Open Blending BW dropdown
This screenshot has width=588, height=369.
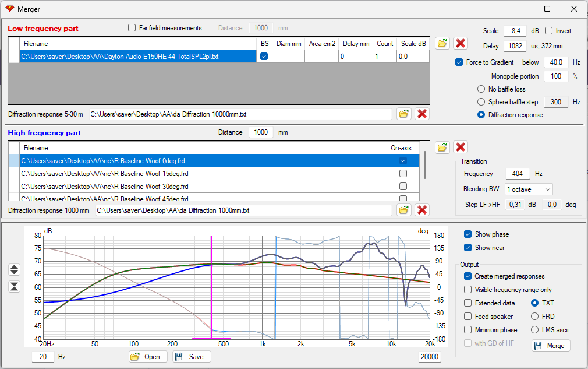(x=529, y=189)
